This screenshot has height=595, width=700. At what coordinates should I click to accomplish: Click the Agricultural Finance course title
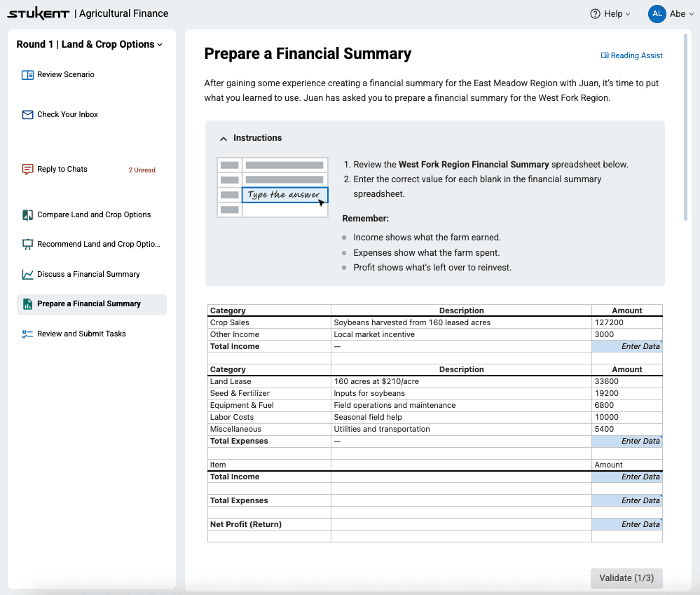(123, 14)
